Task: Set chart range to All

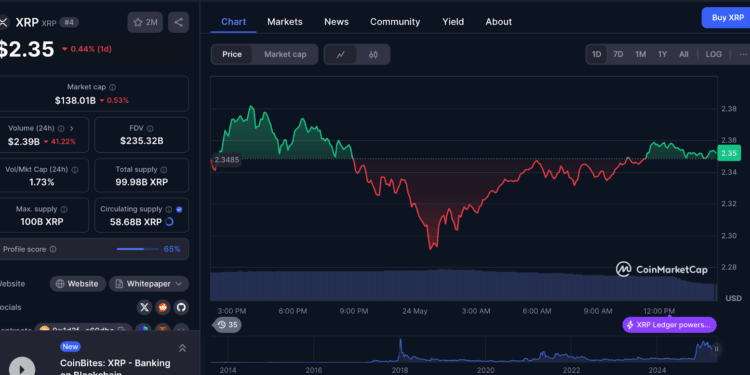Action: tap(684, 55)
